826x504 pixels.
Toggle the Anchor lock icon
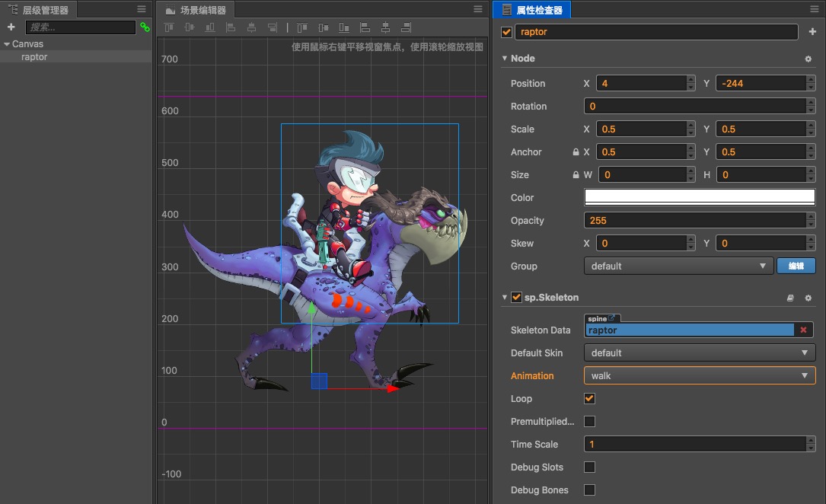[576, 152]
